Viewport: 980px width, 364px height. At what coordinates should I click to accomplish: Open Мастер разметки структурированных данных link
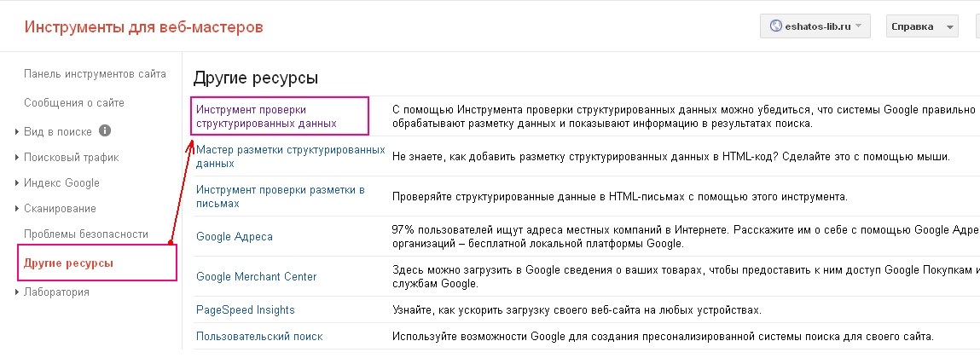[290, 156]
